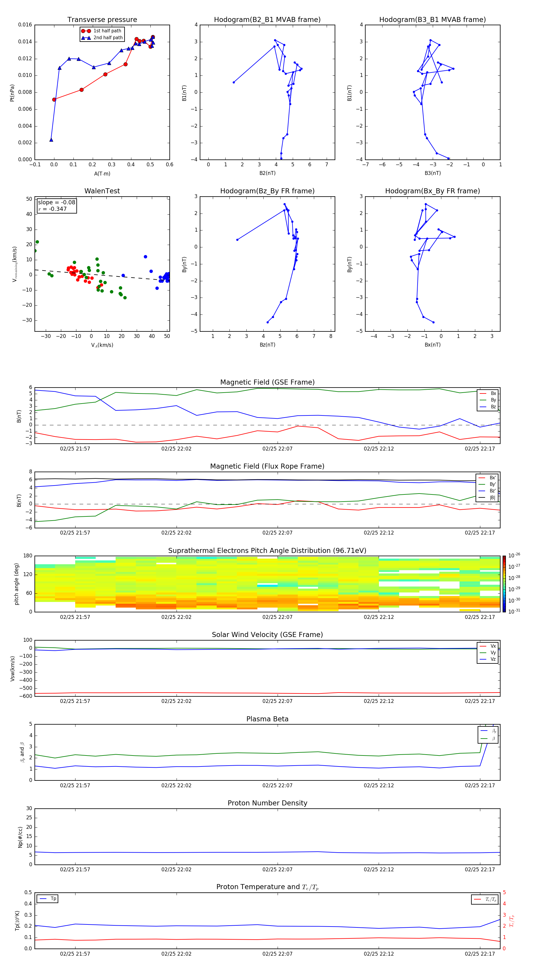Image resolution: width=535 pixels, height=980 pixels.
Task: Click 'Suprathermal Electrons Pitch Angle Distribution' title
Action: click(267, 551)
